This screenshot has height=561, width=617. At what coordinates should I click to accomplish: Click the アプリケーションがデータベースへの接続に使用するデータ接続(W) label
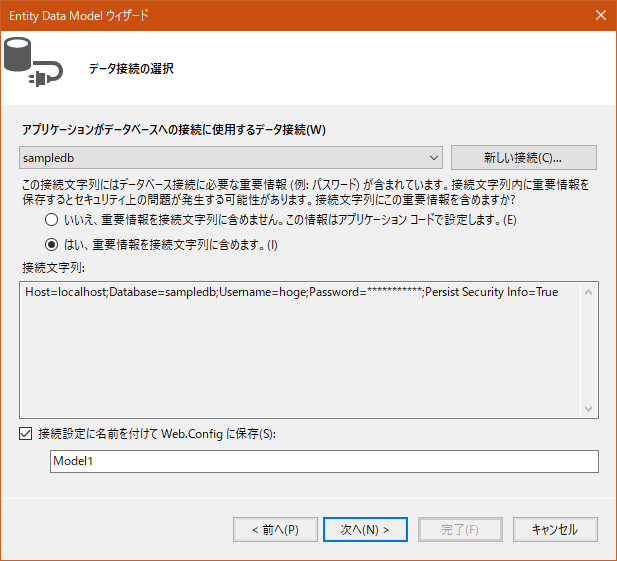(174, 129)
